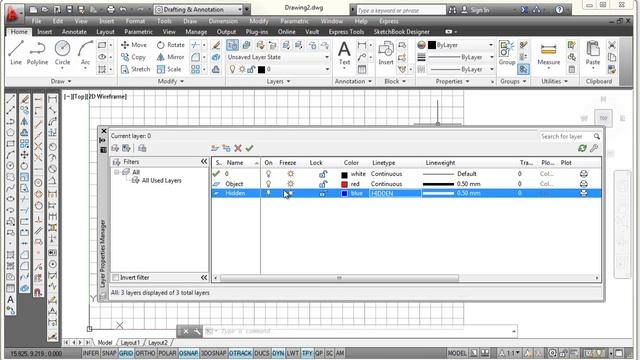Click the Insert block tool
Image resolution: width=640 pixels, height=360 pixels.
(386, 53)
